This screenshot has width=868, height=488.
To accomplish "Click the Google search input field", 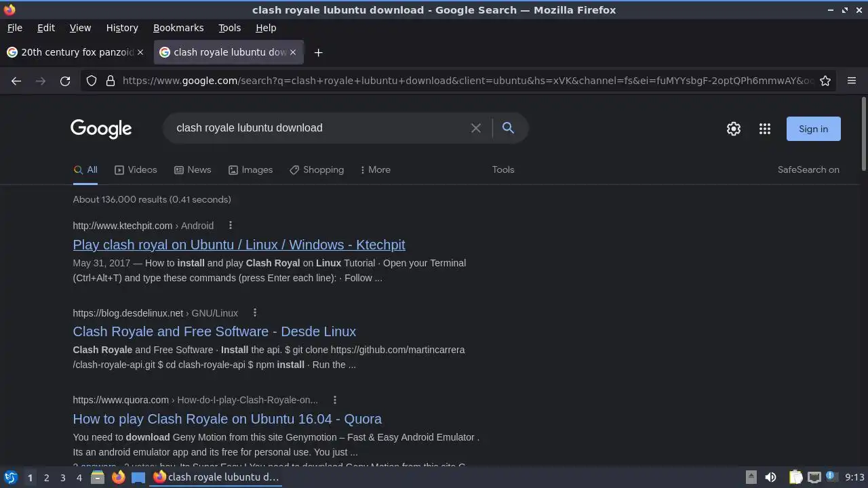I will [319, 128].
